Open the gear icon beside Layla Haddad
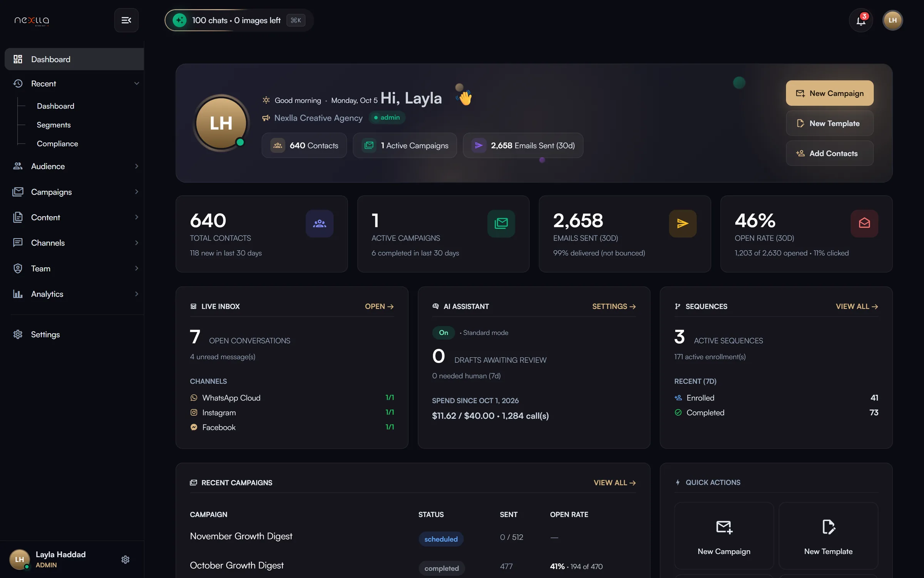The width and height of the screenshot is (924, 578). (125, 560)
